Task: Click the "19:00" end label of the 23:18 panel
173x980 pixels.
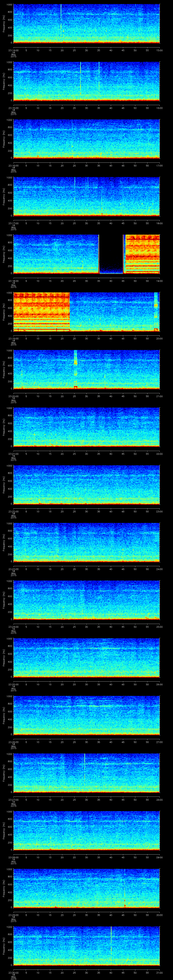Action: (160, 281)
